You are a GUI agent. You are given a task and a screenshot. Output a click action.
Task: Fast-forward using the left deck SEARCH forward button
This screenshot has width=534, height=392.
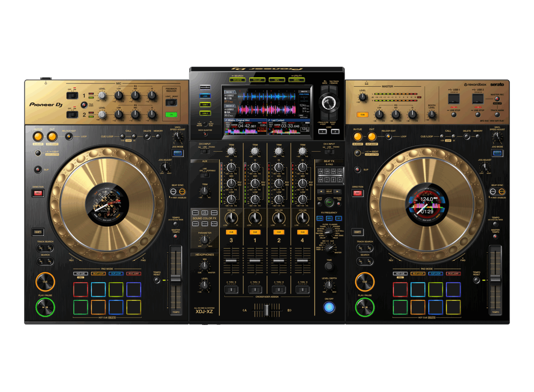pyautogui.click(x=50, y=261)
